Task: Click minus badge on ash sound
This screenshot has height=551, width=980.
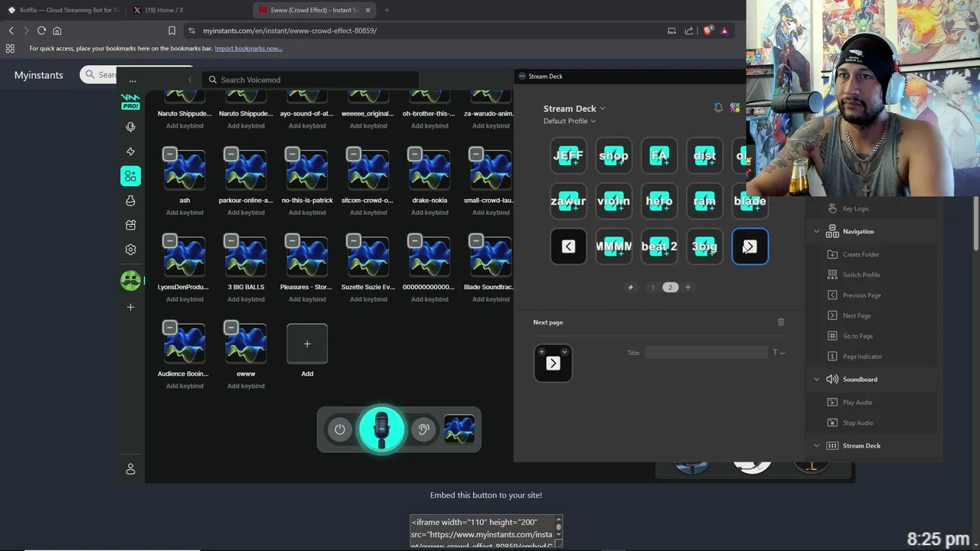Action: click(x=170, y=154)
